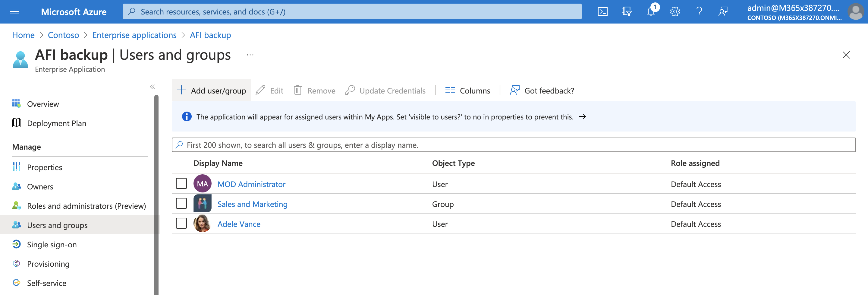Click the Provisioning cycle icon
The height and width of the screenshot is (295, 868).
(16, 263)
